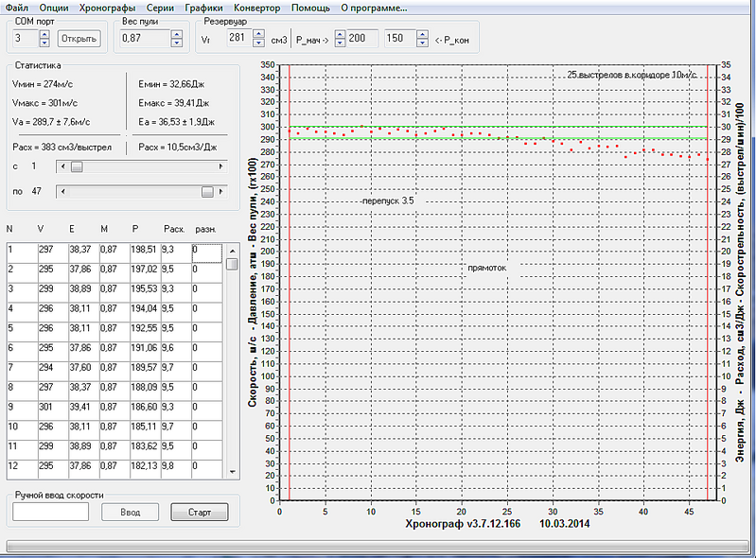756x558 pixels.
Task: Increase the COM порт number
Action: (44, 34)
